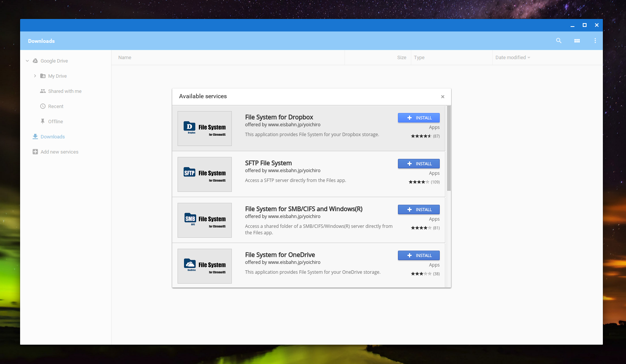Select Downloads in the sidebar
The width and height of the screenshot is (626, 364).
pos(53,136)
